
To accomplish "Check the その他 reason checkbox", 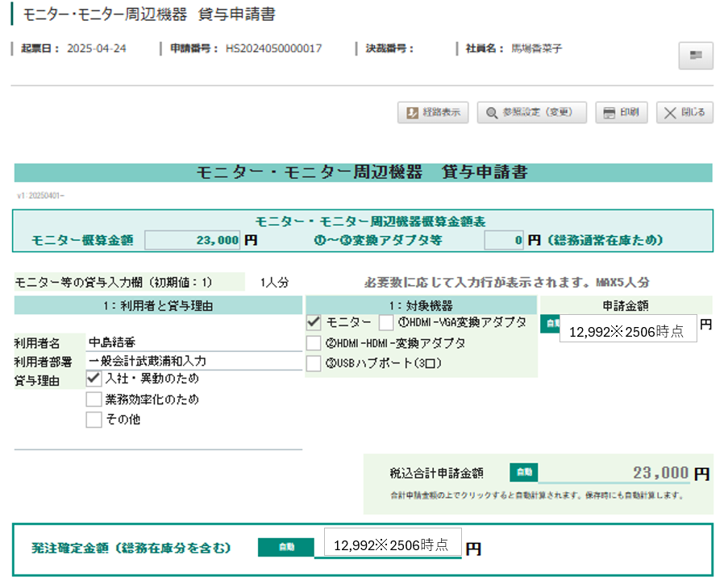I will pyautogui.click(x=94, y=419).
